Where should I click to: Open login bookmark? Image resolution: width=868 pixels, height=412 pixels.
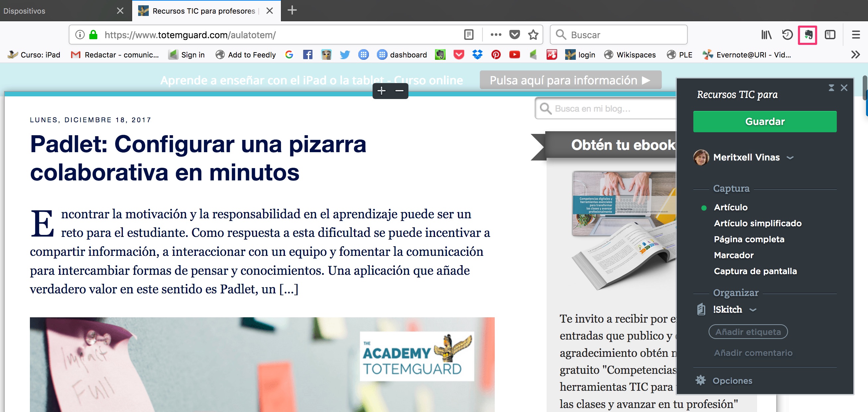tap(580, 54)
